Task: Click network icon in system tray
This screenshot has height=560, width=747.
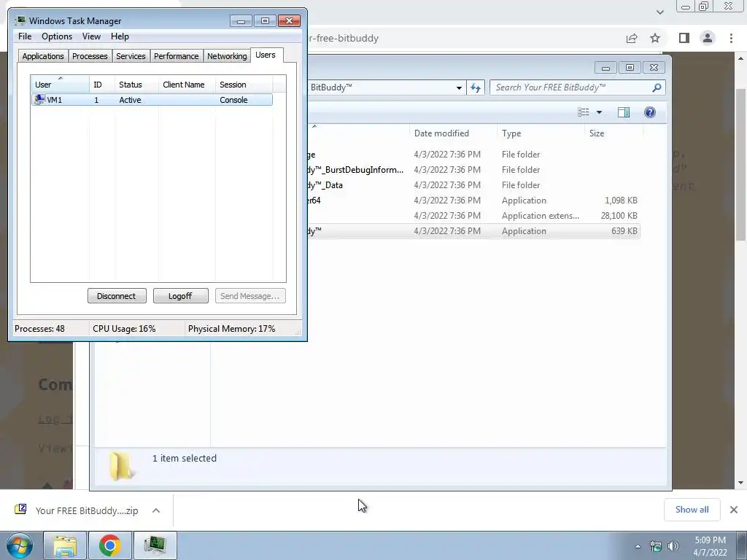Action: point(656,546)
